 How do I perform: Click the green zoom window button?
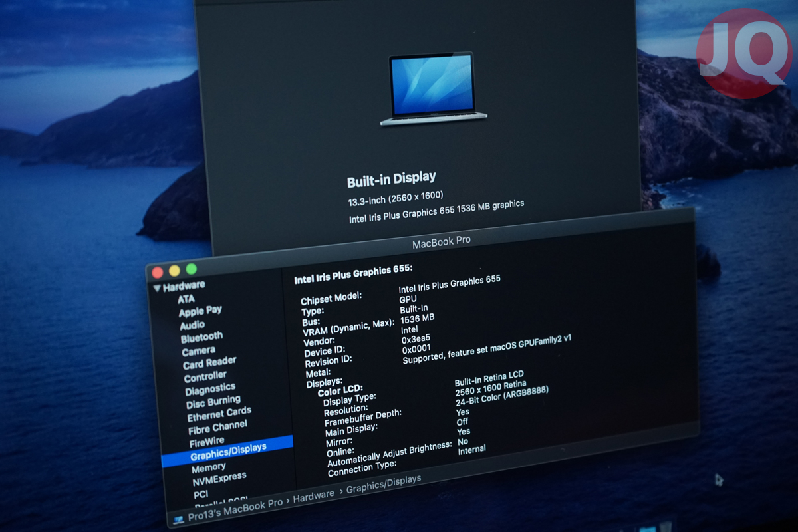click(x=191, y=269)
